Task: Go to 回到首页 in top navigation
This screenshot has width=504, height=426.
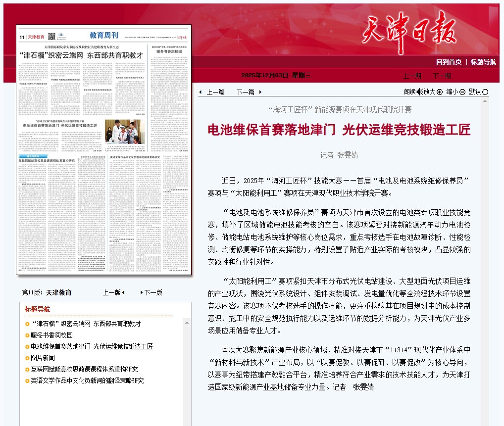Action: pyautogui.click(x=449, y=62)
